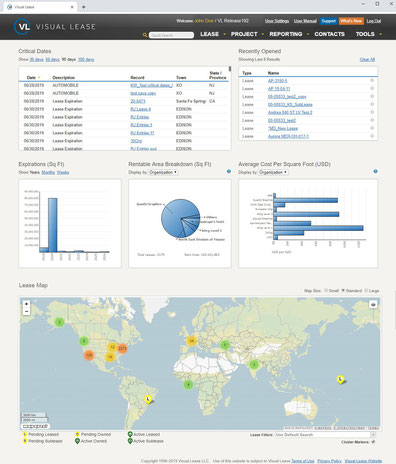The width and height of the screenshot is (396, 464).
Task: Click the tallest bar in Expirations chart
Action: [52, 225]
